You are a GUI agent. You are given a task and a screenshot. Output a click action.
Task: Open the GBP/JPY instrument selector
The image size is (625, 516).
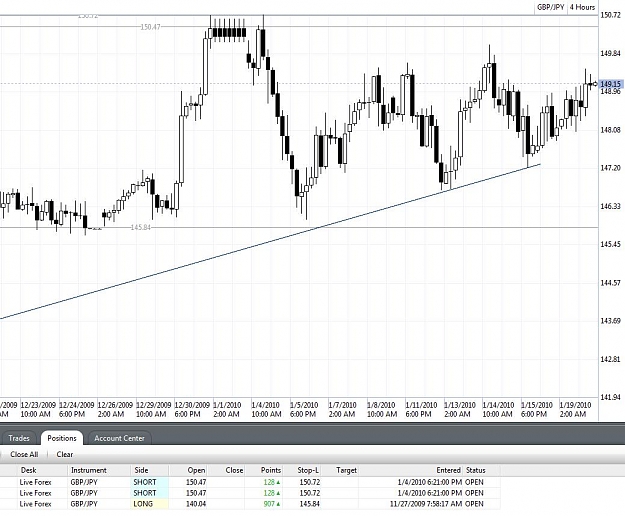tap(550, 7)
